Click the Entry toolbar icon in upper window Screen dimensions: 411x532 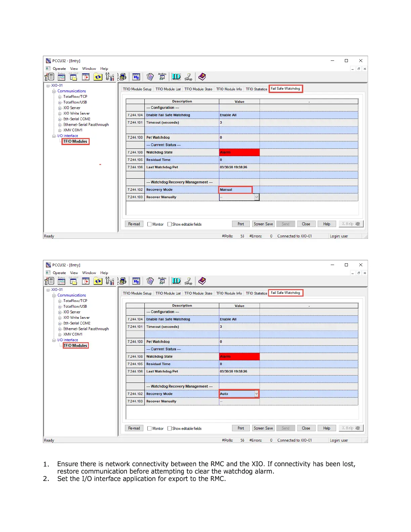[61, 77]
